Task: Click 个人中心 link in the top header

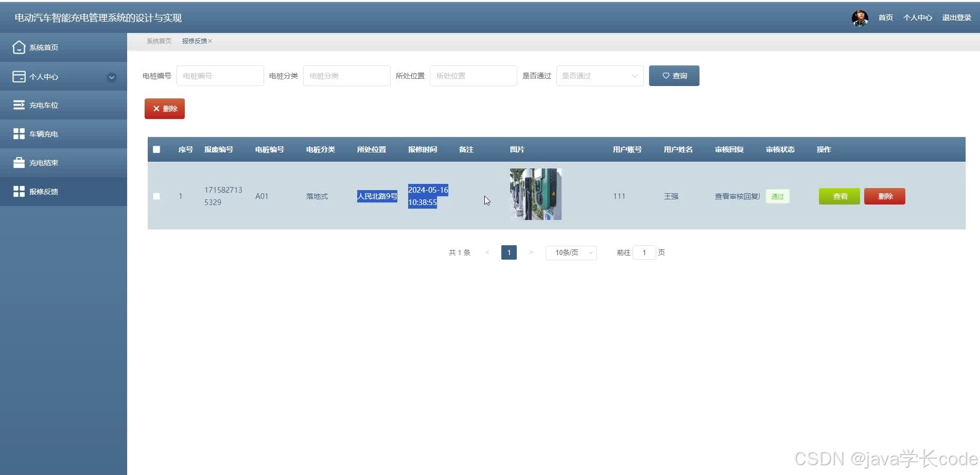Action: tap(918, 18)
